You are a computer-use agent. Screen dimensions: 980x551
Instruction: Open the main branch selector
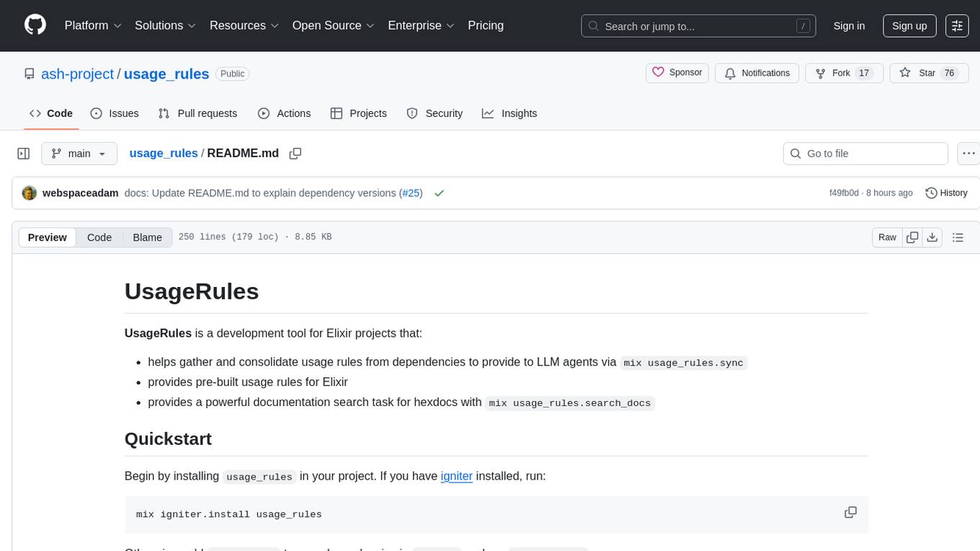pos(79,154)
